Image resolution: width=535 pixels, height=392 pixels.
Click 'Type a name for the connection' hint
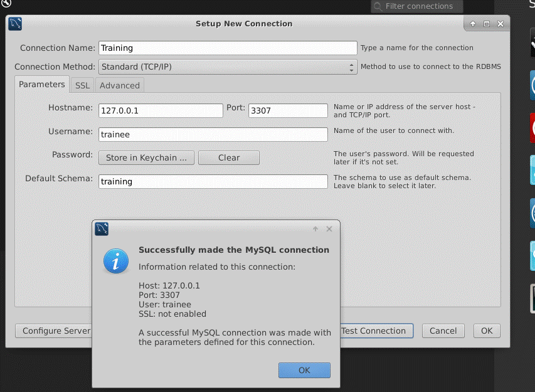click(417, 48)
